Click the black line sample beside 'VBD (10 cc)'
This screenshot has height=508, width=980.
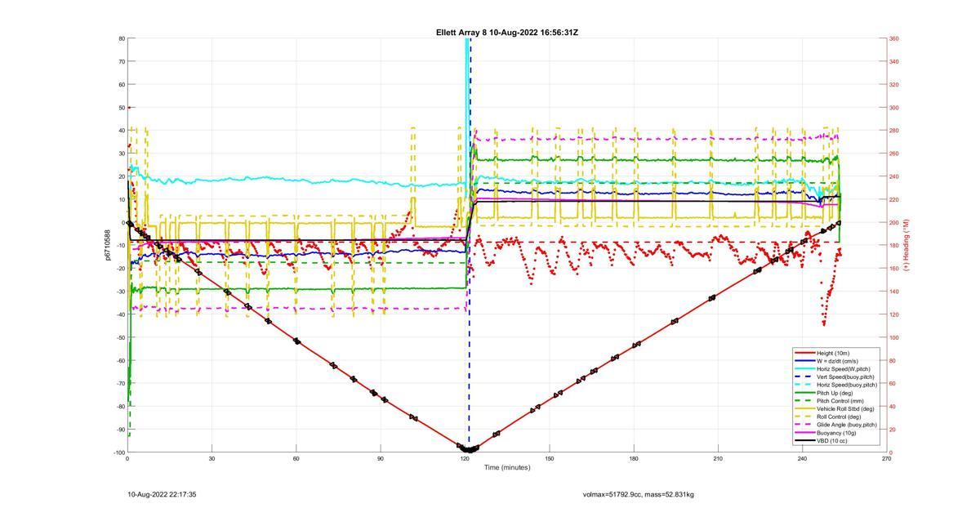(x=804, y=441)
